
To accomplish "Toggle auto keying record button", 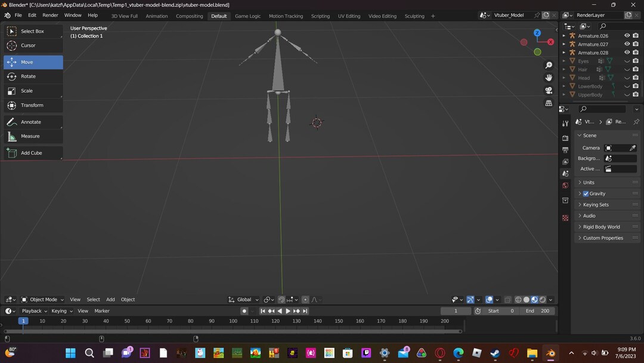I will coord(244,311).
